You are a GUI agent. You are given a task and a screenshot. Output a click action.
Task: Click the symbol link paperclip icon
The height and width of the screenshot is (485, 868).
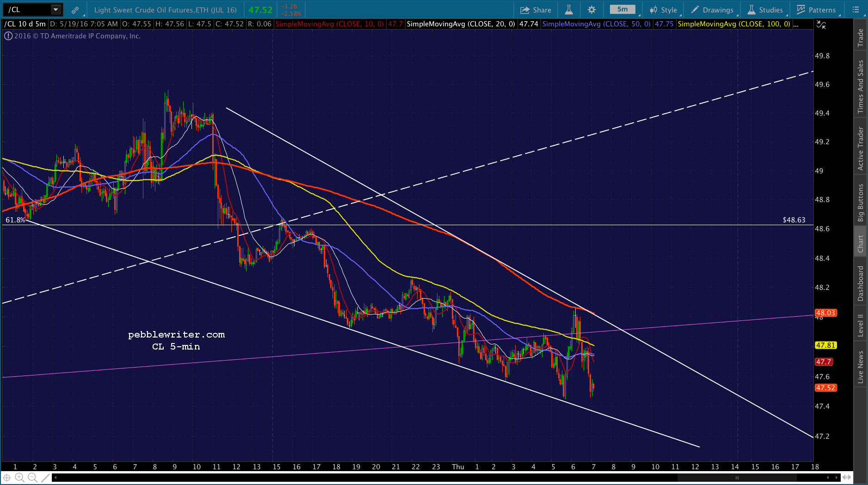click(75, 10)
